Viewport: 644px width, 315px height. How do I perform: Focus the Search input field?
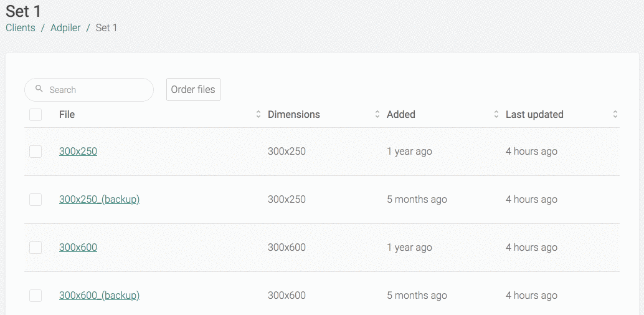(x=89, y=90)
